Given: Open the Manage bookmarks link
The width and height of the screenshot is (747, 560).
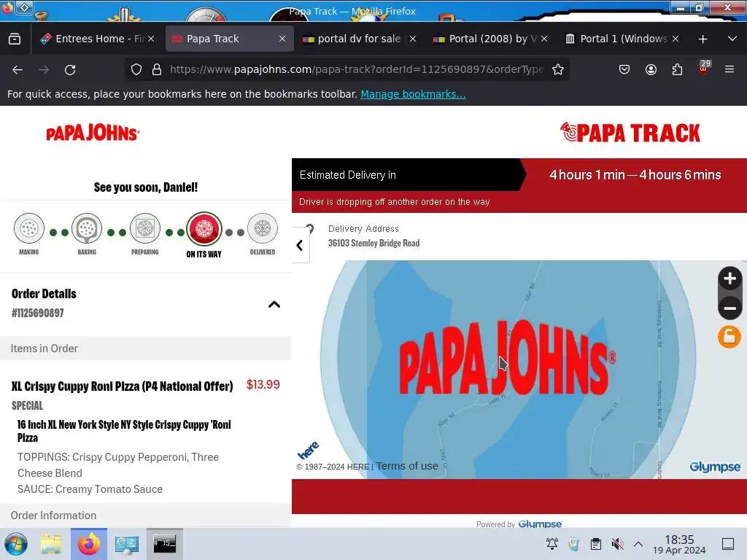Looking at the screenshot, I should point(413,94).
